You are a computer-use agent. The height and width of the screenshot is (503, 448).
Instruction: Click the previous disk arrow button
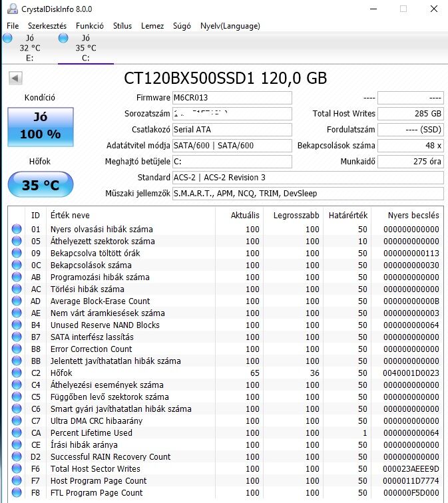[15, 78]
